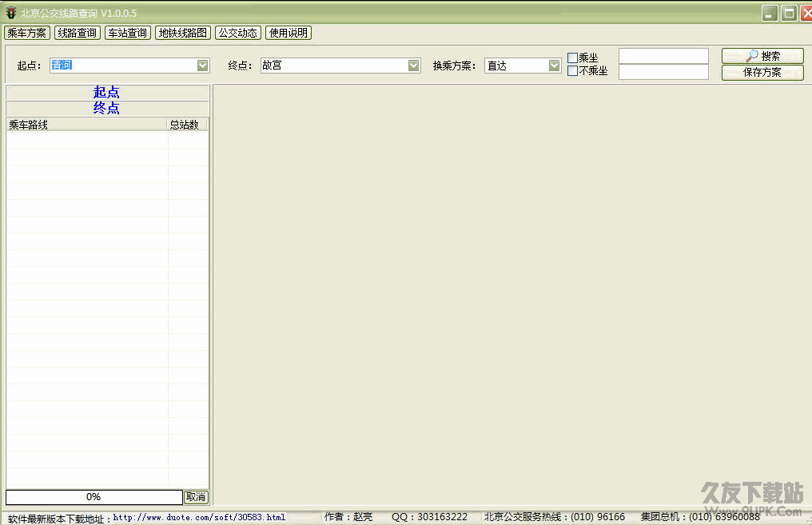This screenshot has width=812, height=525.
Task: Switch to 线路查询 tab
Action: click(x=78, y=33)
